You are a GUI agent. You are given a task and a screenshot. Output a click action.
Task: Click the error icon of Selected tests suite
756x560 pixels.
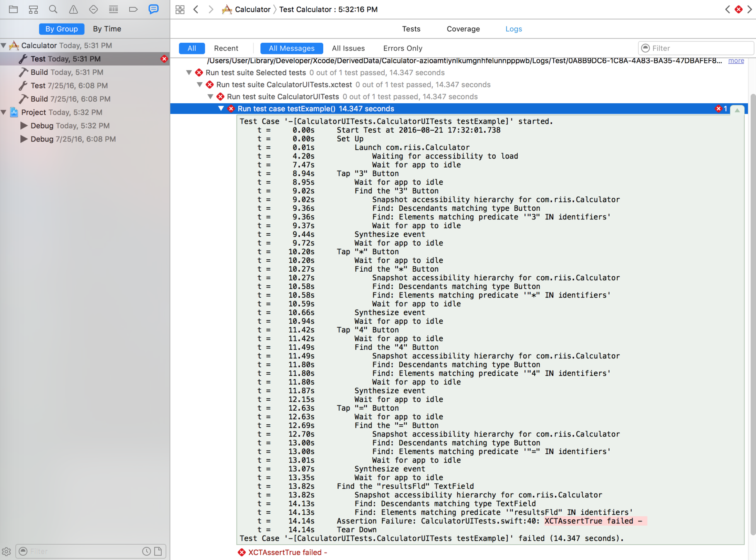tap(199, 73)
